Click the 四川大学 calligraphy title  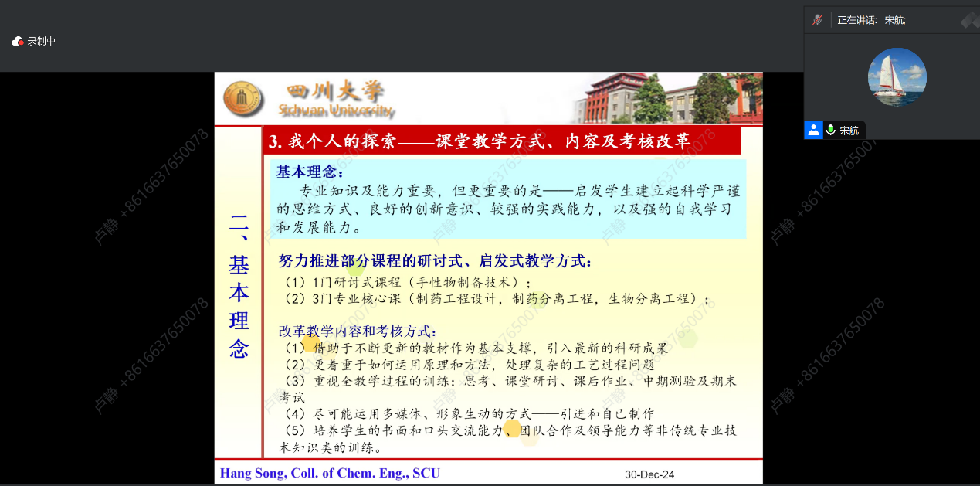click(334, 93)
